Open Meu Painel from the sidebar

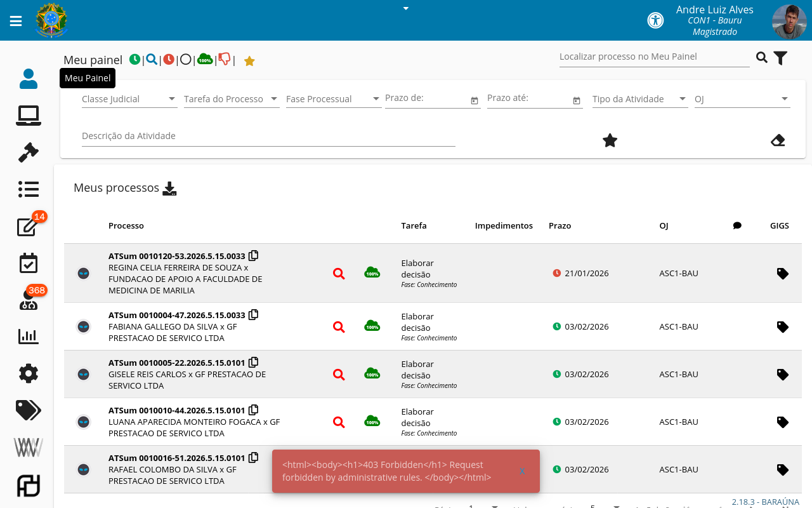click(29, 79)
